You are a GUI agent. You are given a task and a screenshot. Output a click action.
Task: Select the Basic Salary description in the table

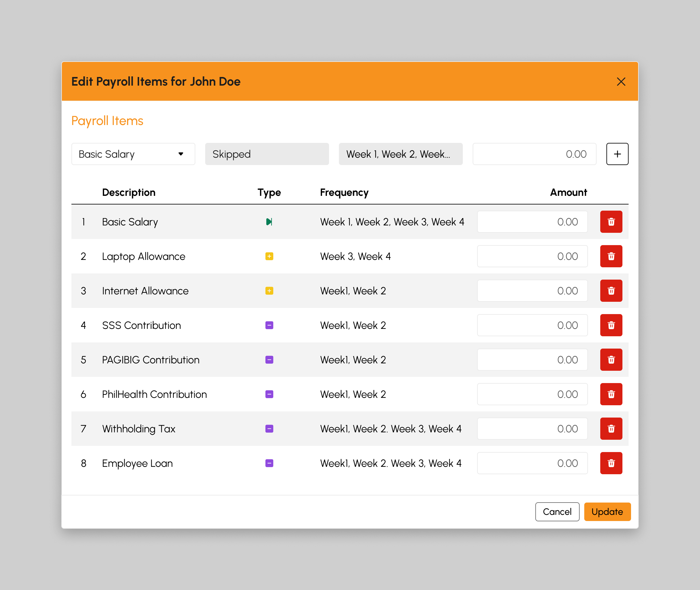point(130,222)
